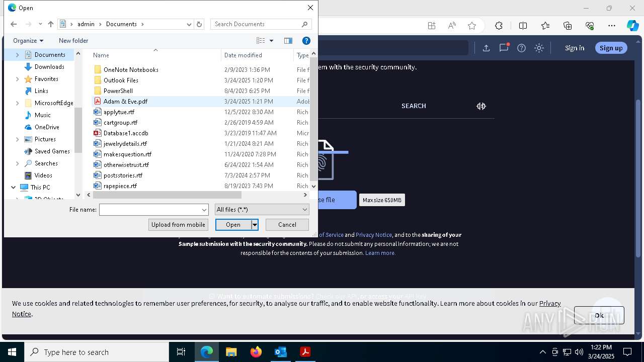This screenshot has width=644, height=362.
Task: Select Outlook Files folder
Action: click(x=121, y=80)
